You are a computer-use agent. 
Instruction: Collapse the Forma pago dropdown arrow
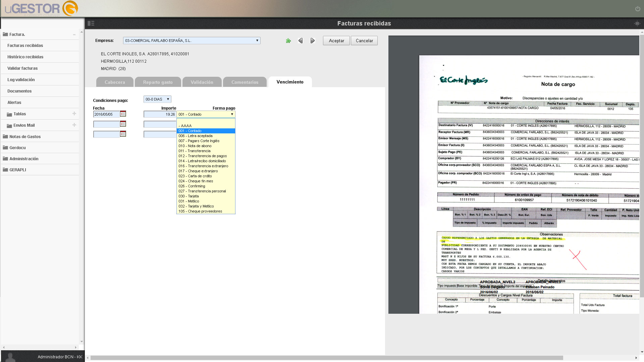pos(232,114)
